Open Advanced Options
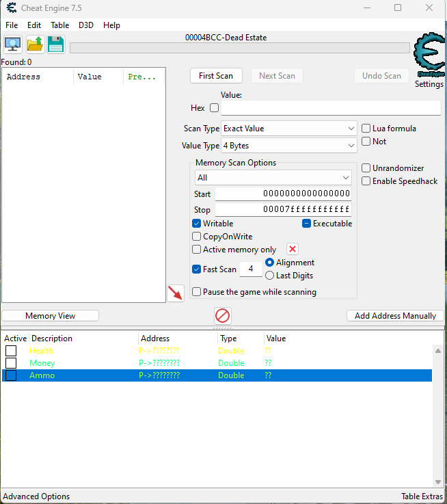This screenshot has width=447, height=504. [36, 496]
